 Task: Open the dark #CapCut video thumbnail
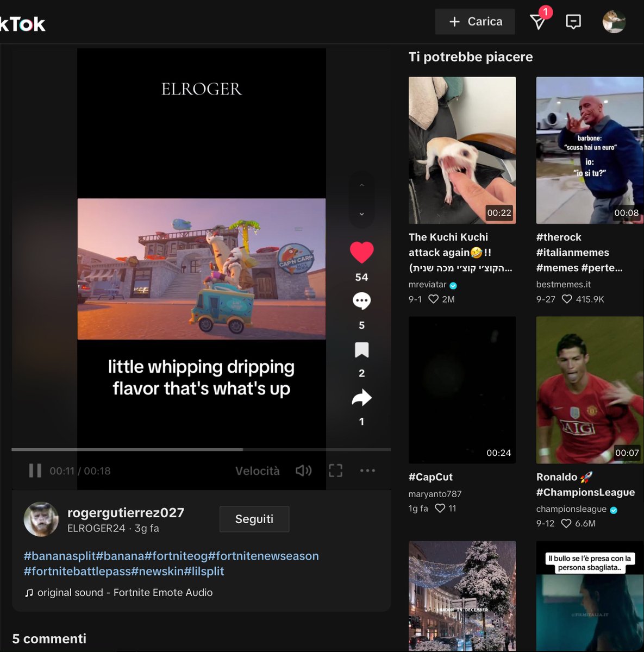click(462, 390)
